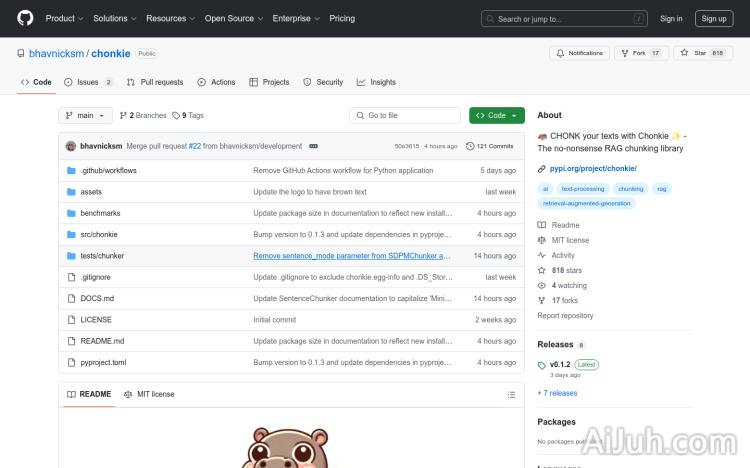Expand the commit message ellipsis
The image size is (750, 468).
point(313,146)
